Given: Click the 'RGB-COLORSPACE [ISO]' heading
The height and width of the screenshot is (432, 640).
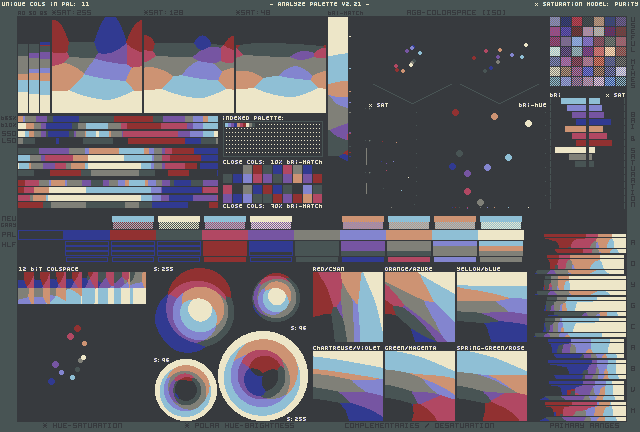Looking at the screenshot, I should [x=456, y=13].
